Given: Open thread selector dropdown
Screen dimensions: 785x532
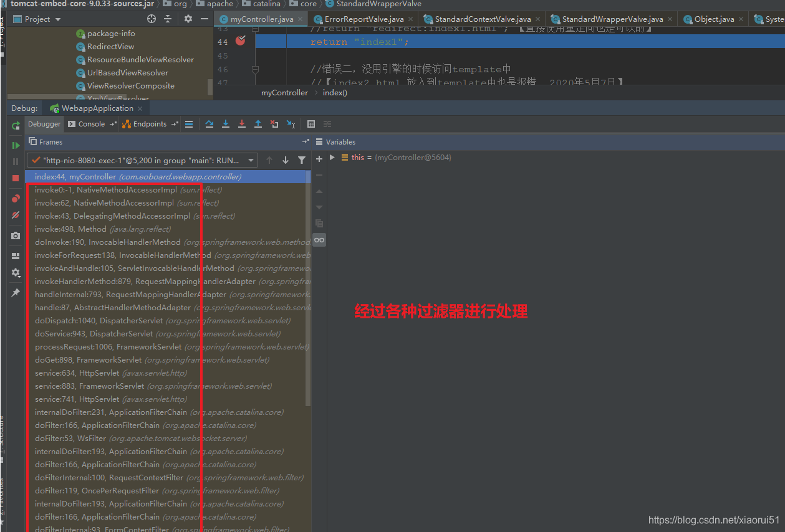Looking at the screenshot, I should 142,160.
